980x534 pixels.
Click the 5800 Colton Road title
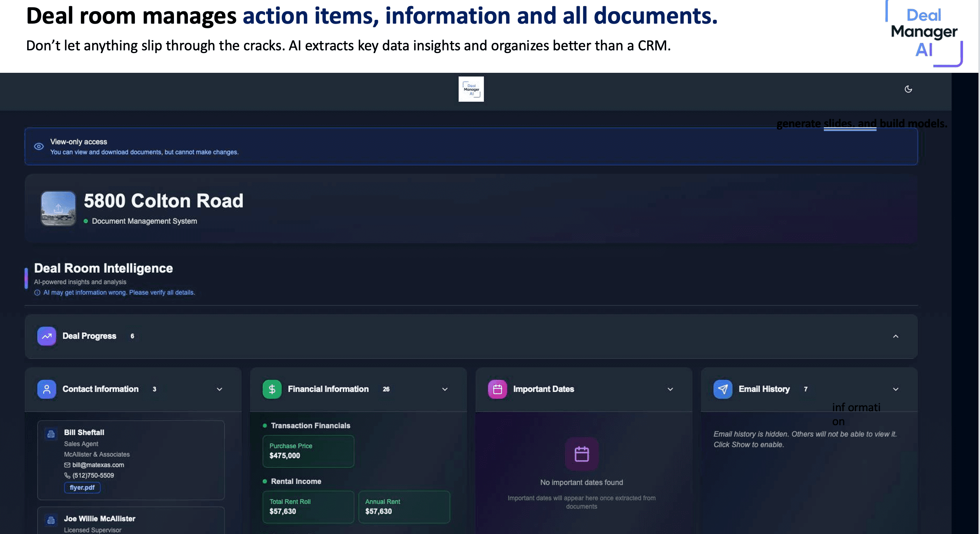[164, 201]
